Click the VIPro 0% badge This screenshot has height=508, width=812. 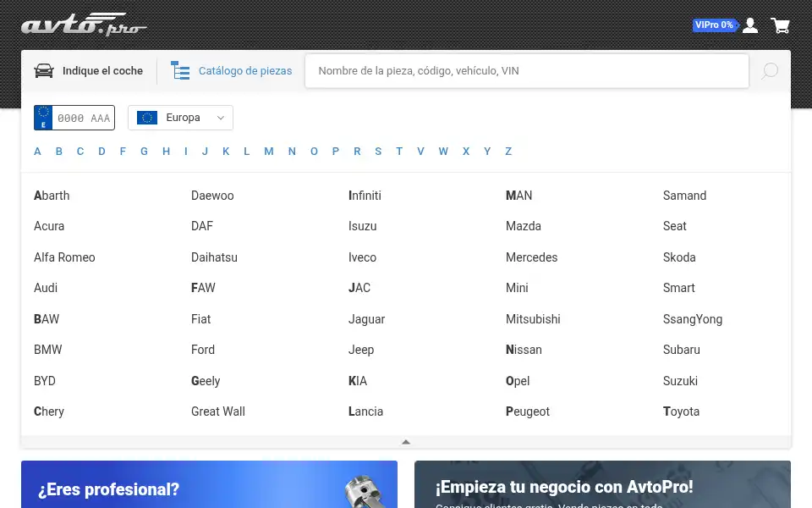point(714,25)
